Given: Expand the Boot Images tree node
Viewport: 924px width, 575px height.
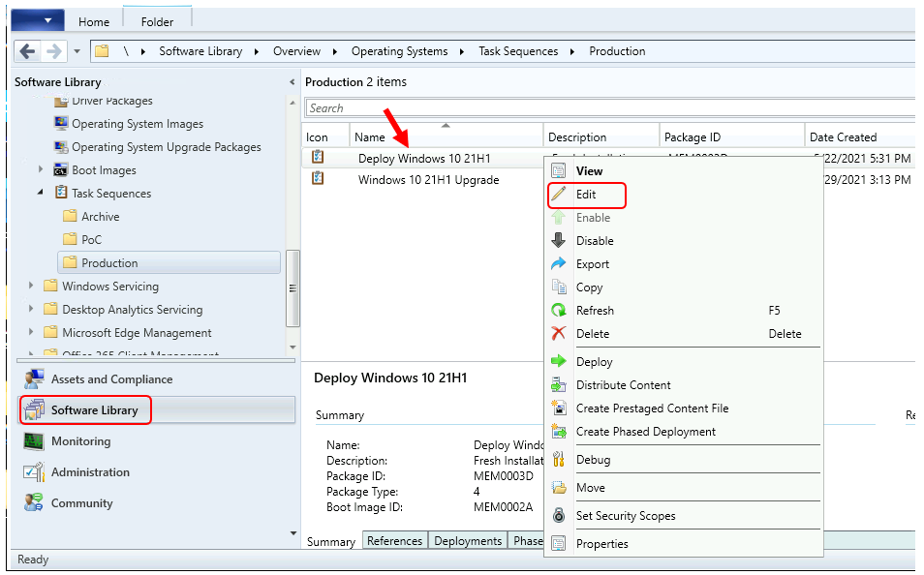Looking at the screenshot, I should pos(41,169).
